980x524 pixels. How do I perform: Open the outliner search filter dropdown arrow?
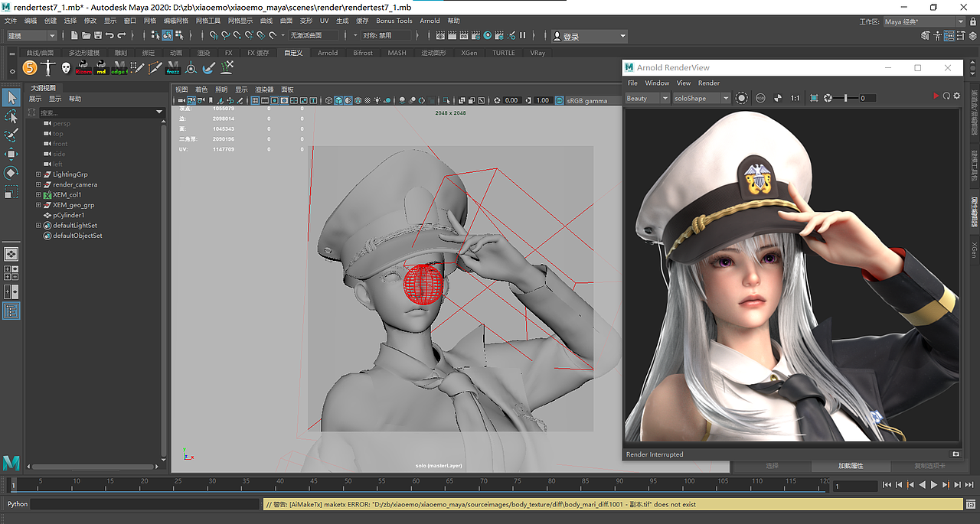(159, 112)
